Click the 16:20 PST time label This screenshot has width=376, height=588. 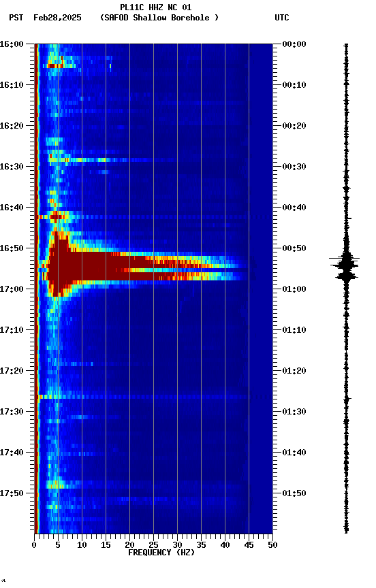12,126
